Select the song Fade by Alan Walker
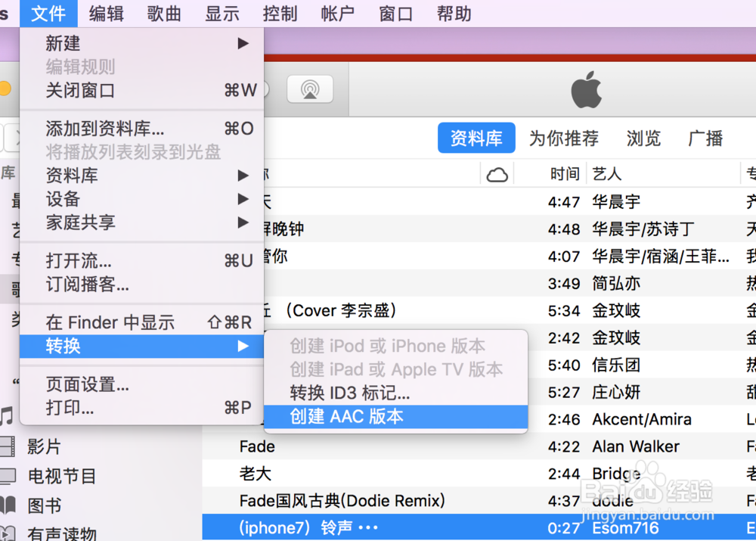 tap(257, 446)
